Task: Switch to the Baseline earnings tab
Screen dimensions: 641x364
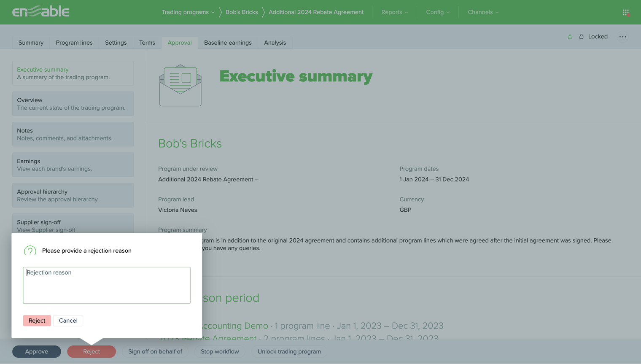Action: [228, 43]
